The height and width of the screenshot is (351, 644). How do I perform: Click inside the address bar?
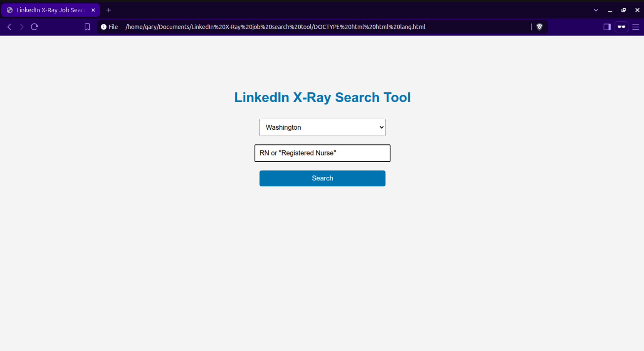[x=302, y=27]
